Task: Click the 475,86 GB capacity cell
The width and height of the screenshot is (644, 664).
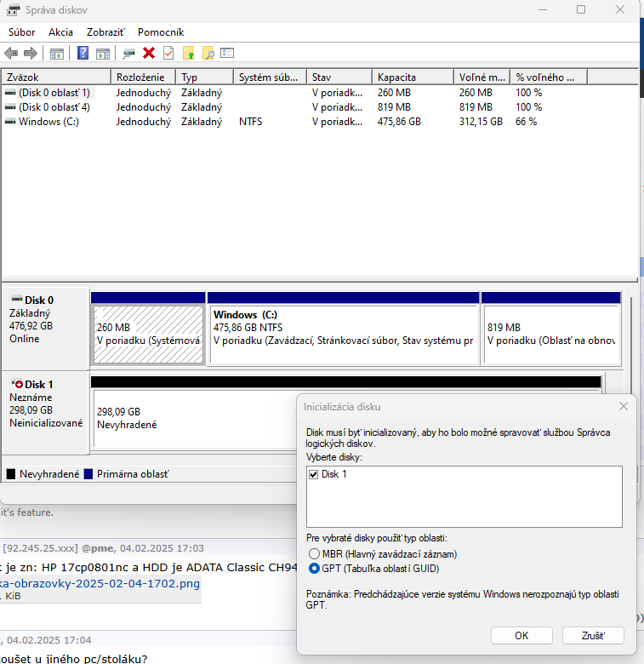Action: (x=399, y=122)
